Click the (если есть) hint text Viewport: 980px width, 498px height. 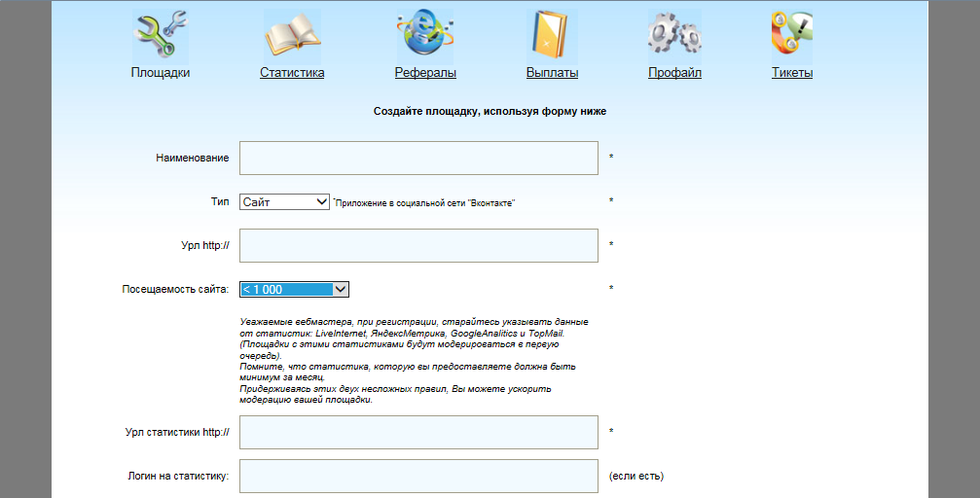[x=636, y=477]
